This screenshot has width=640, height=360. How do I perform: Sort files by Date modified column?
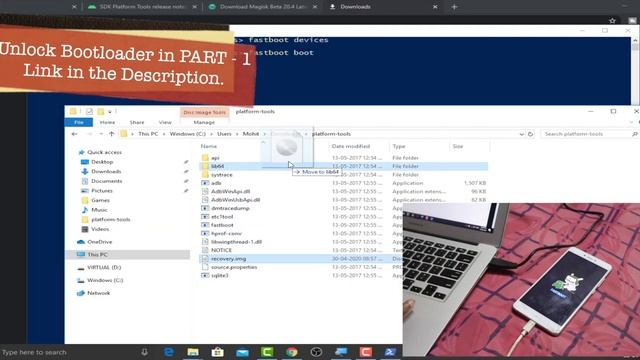351,146
